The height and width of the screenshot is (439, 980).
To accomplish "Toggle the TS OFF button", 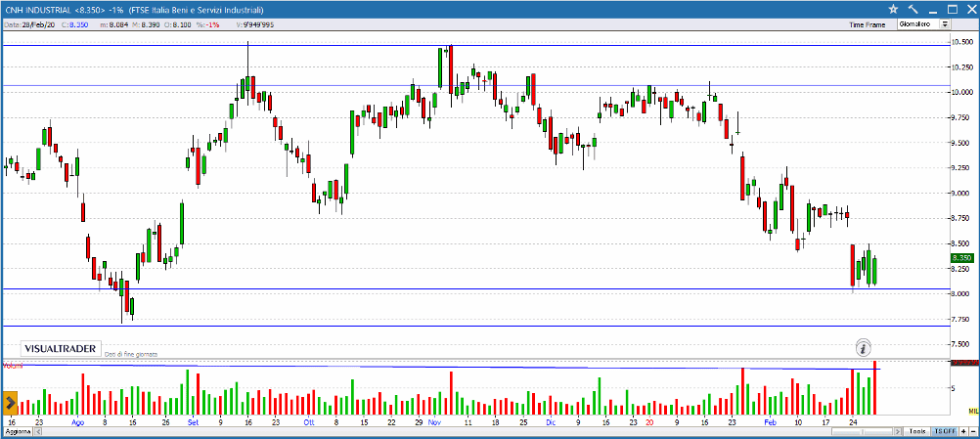I will point(944,431).
